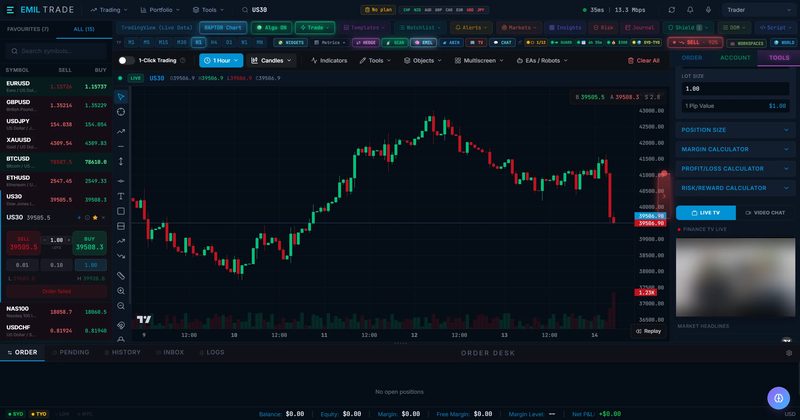Image resolution: width=800 pixels, height=420 pixels.
Task: Select the M15 timeframe
Action: [x=163, y=42]
